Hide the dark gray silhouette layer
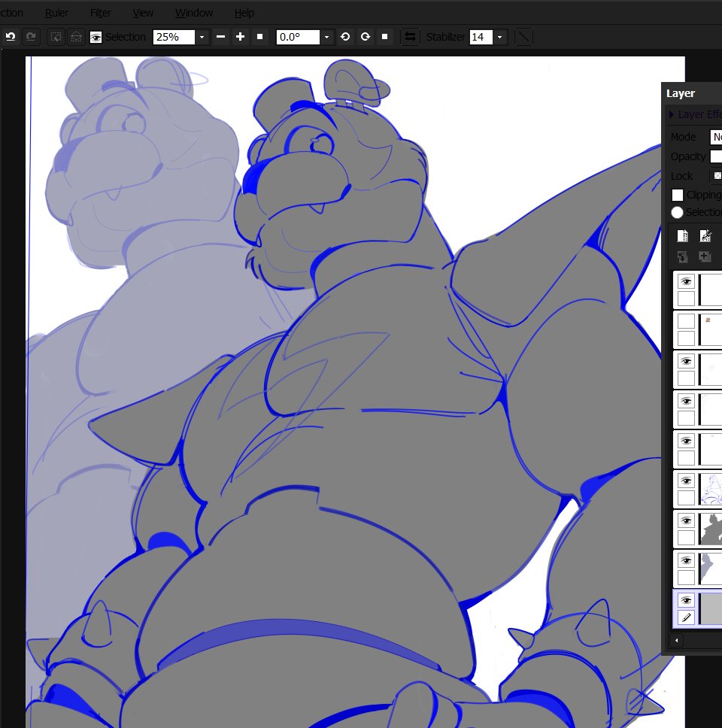Screen dimensions: 722x728 click(686, 521)
